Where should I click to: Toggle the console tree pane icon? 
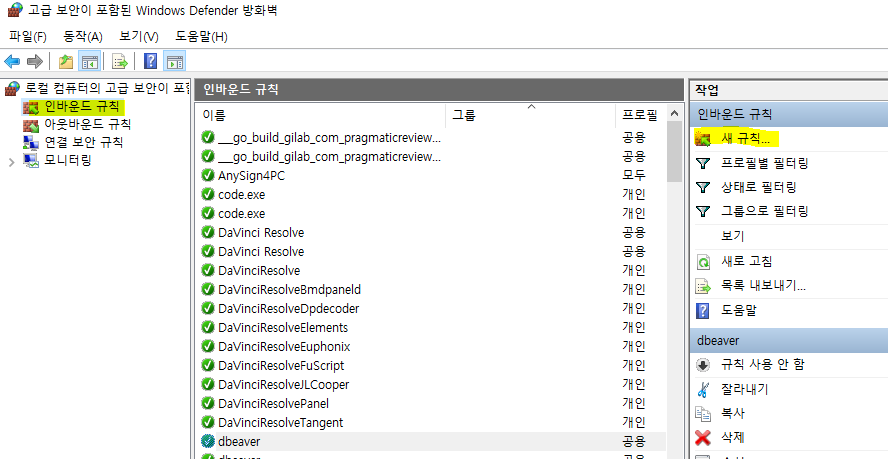[89, 61]
